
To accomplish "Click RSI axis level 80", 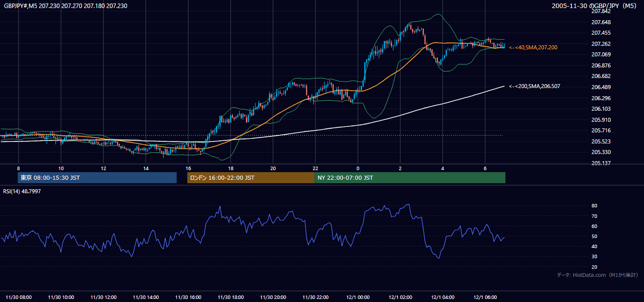I will [594, 206].
